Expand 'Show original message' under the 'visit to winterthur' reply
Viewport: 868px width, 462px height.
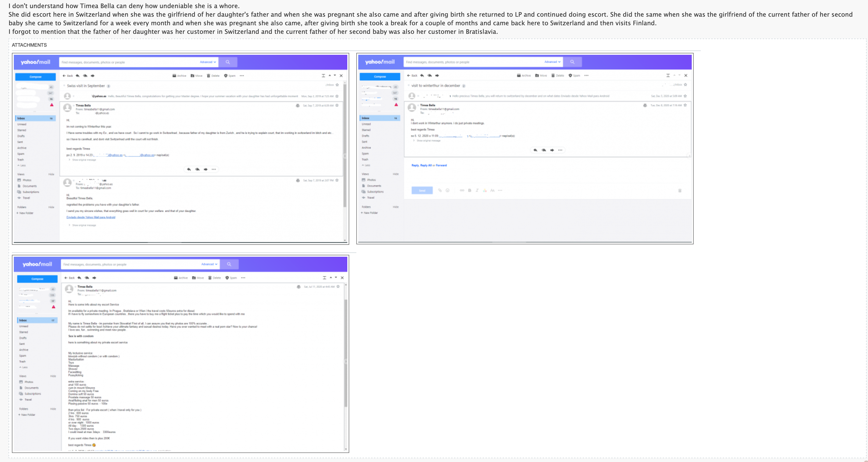(428, 141)
